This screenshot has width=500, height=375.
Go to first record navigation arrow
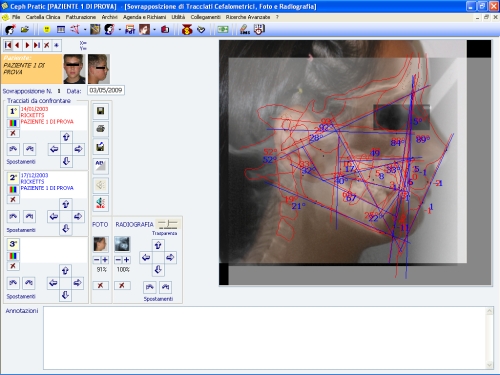(8, 45)
